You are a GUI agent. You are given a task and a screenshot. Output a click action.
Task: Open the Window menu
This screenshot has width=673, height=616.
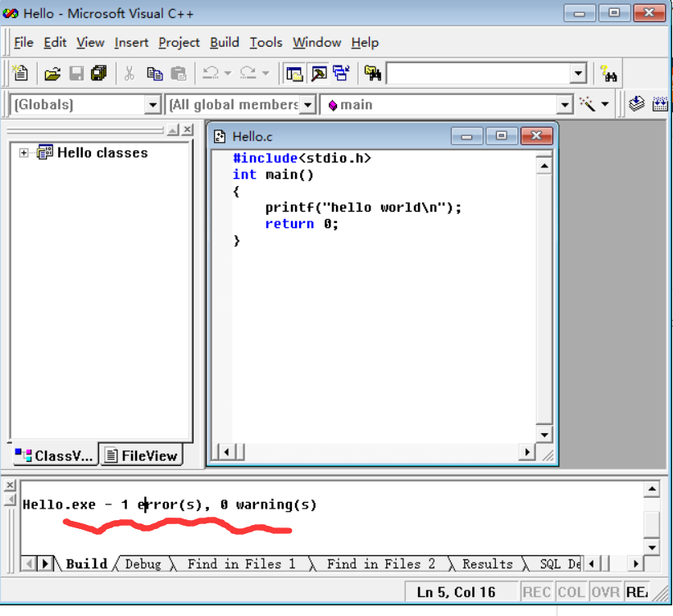(316, 43)
